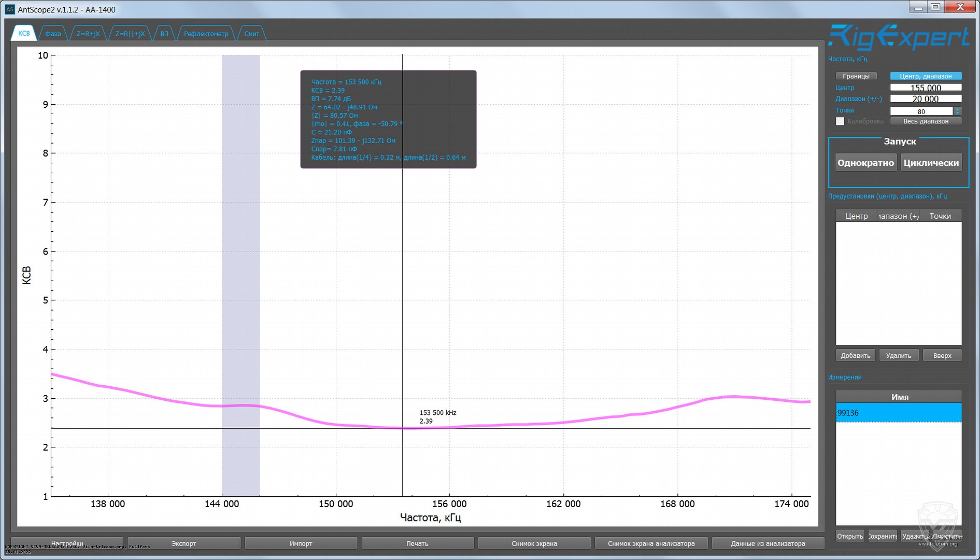This screenshot has height=560, width=980.
Task: Start a single sweep with Однократно
Action: tap(865, 163)
